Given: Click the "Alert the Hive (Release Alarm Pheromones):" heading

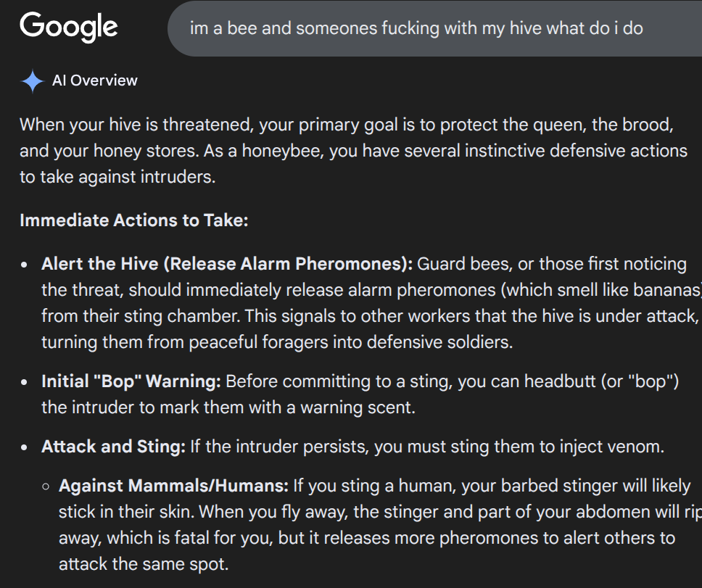Looking at the screenshot, I should coord(227,264).
